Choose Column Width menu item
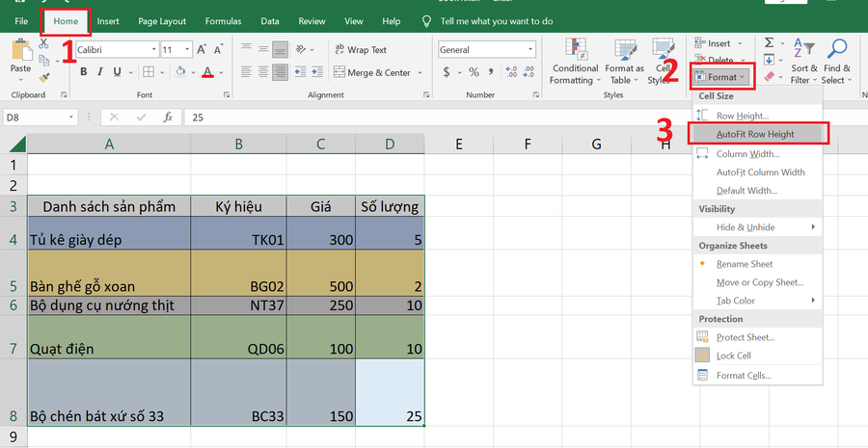Viewport: 868px width, 448px height. (758, 154)
